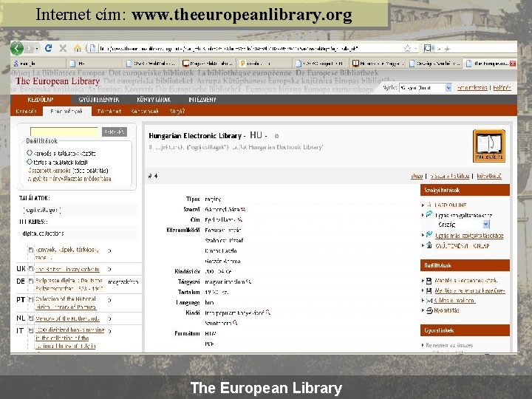The width and height of the screenshot is (532, 399).
Task: Click the magnifier icon beside author Gárdonyi Géza
Action: pyautogui.click(x=242, y=209)
